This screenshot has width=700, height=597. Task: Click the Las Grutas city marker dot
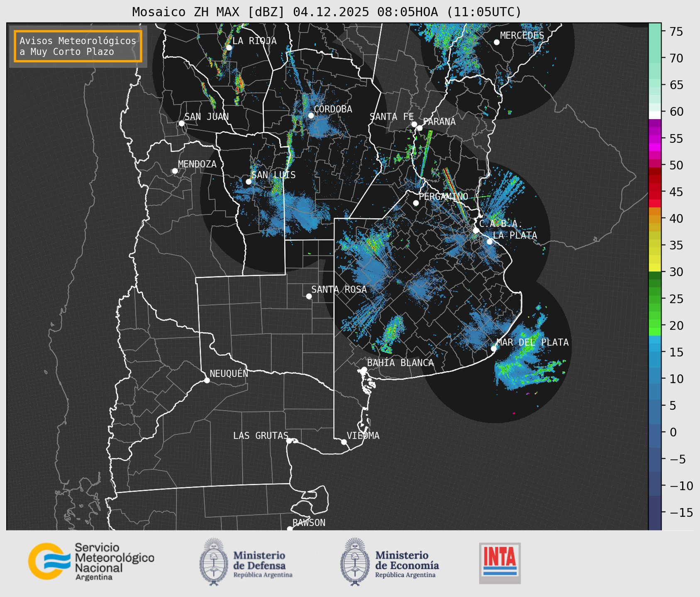(289, 441)
